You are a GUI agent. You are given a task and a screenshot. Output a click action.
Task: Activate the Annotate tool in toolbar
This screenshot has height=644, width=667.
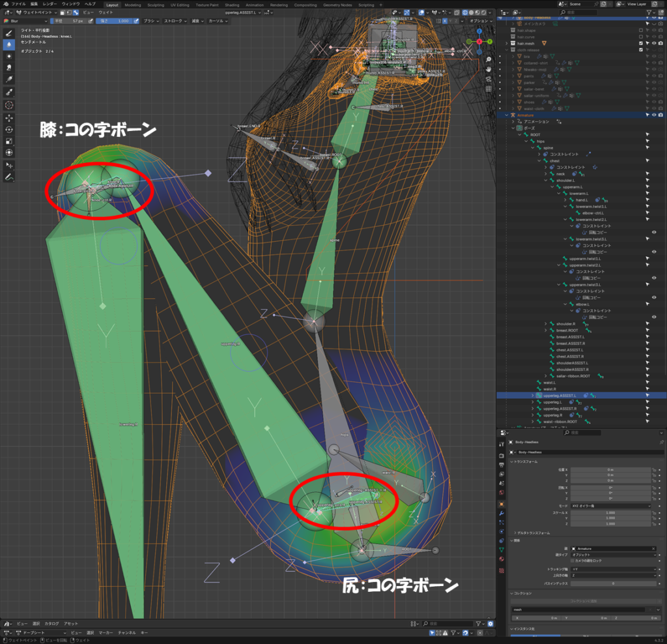(x=9, y=177)
